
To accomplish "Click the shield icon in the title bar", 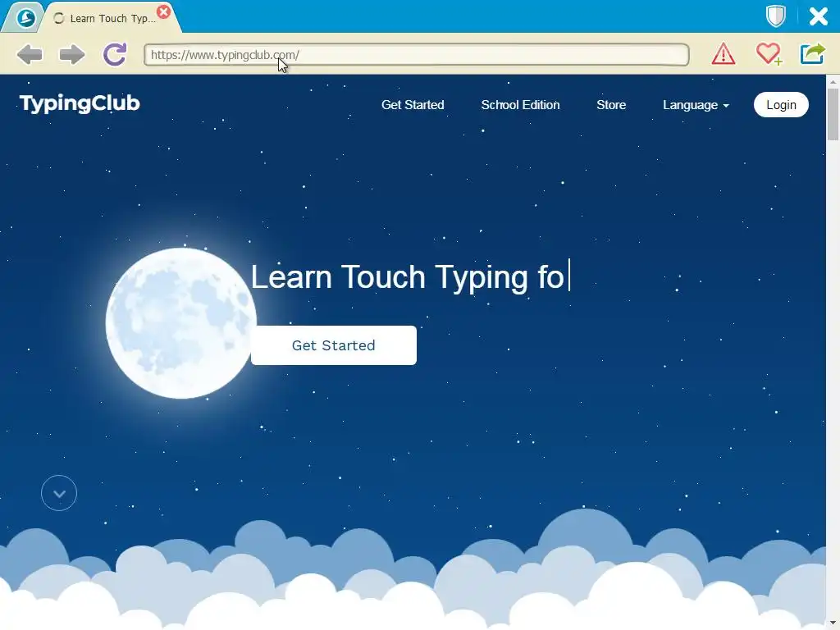I will tap(776, 16).
